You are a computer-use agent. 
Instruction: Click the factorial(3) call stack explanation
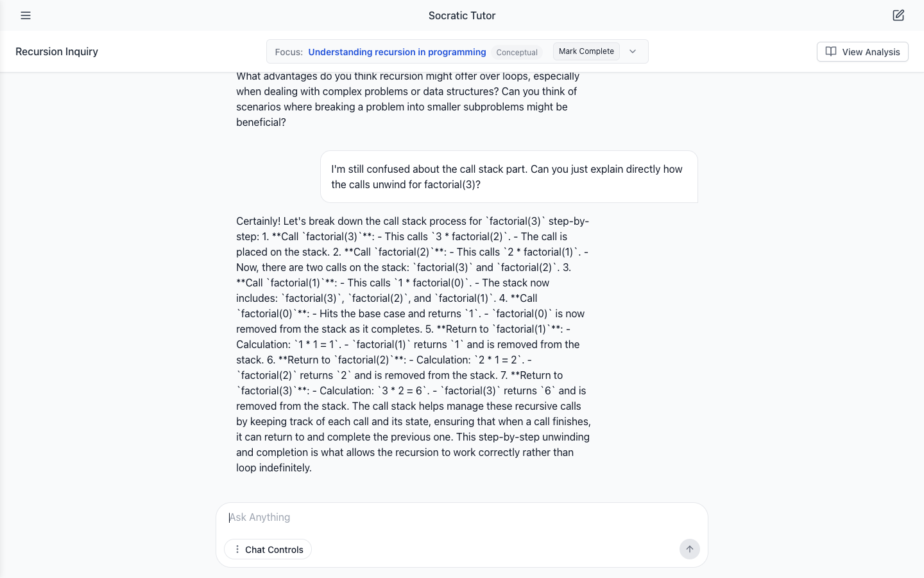click(x=414, y=344)
